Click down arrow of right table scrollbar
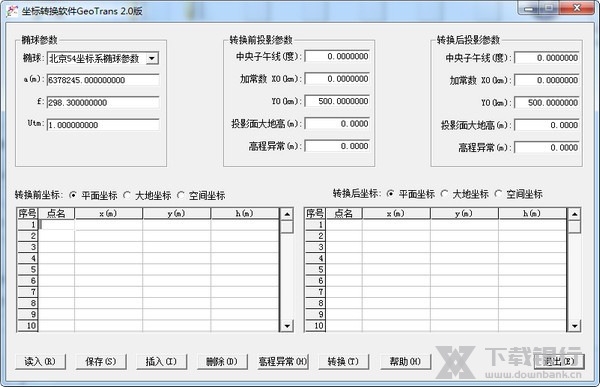This screenshot has width=600, height=387. tap(574, 326)
